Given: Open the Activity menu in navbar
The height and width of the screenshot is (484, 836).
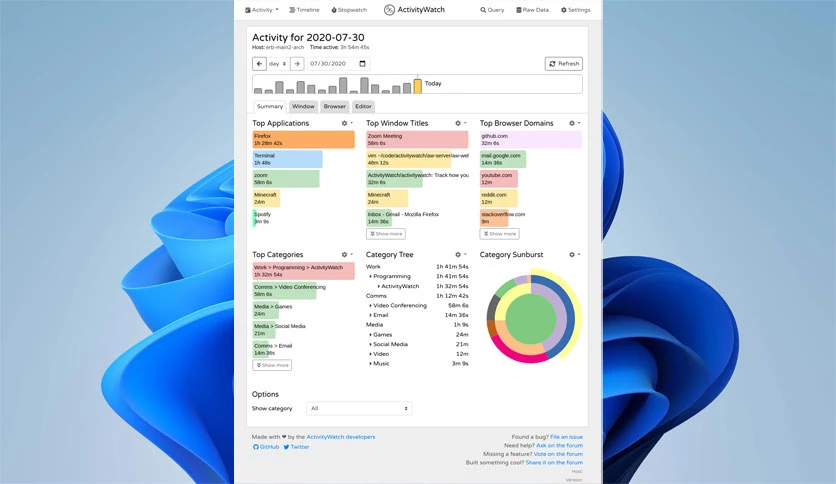Looking at the screenshot, I should pyautogui.click(x=261, y=10).
